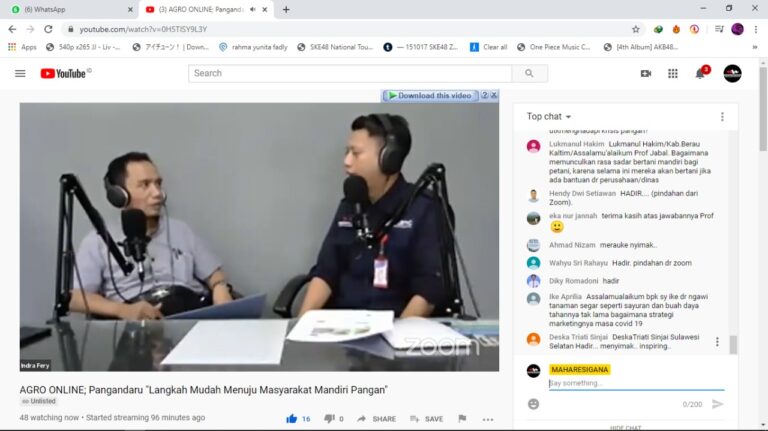Open the Chrome browser menu
The height and width of the screenshot is (431, 768).
pos(755,29)
